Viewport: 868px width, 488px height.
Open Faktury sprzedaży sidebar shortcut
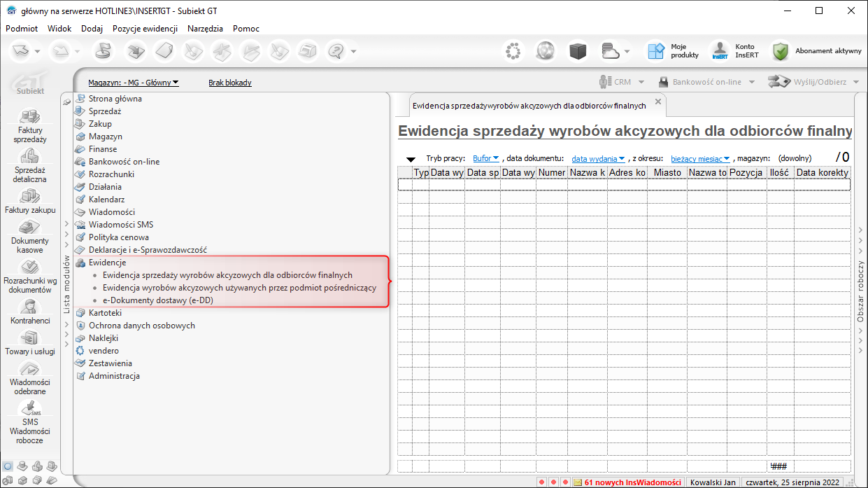[30, 126]
